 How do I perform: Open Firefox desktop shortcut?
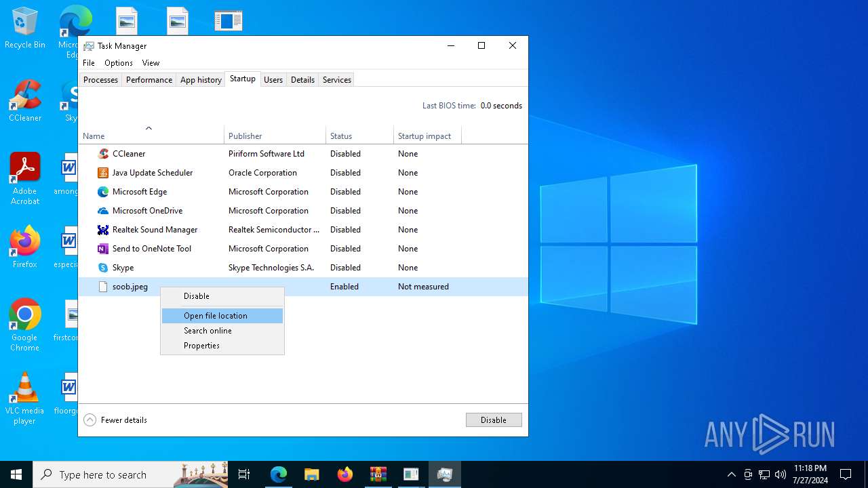click(x=25, y=247)
